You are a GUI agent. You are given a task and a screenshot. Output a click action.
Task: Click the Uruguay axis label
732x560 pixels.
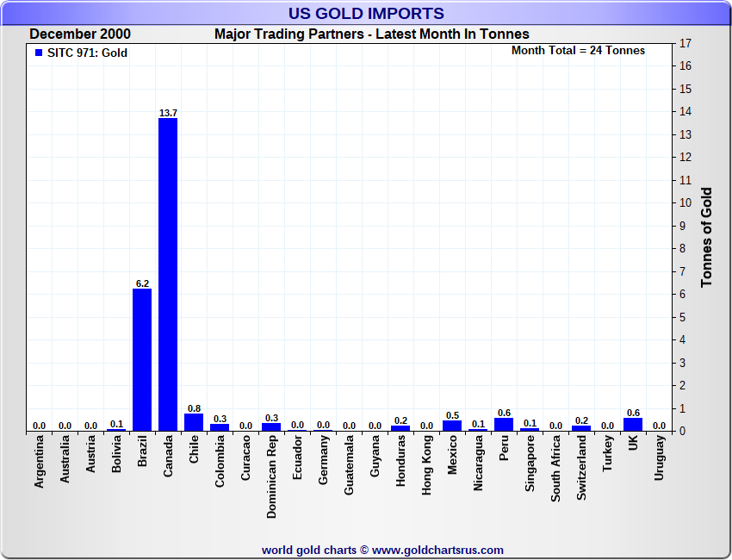(x=660, y=457)
